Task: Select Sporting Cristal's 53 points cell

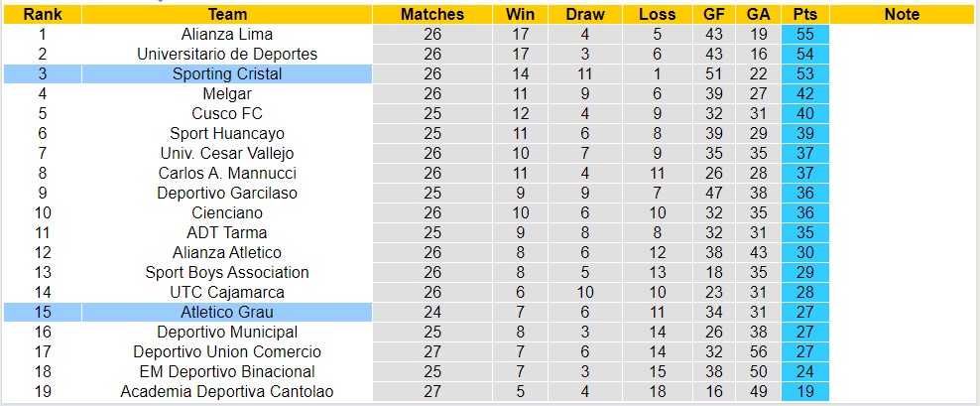Action: pos(804,73)
